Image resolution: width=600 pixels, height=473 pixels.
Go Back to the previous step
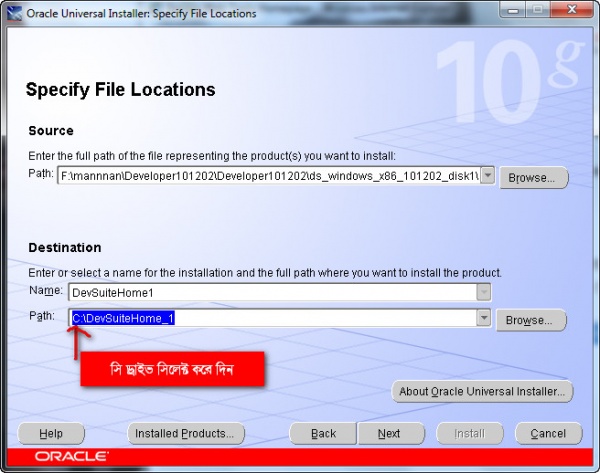tap(323, 434)
